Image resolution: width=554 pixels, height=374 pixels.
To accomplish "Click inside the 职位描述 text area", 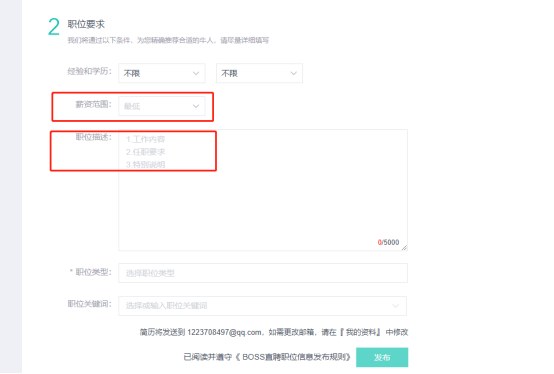I will [263, 190].
